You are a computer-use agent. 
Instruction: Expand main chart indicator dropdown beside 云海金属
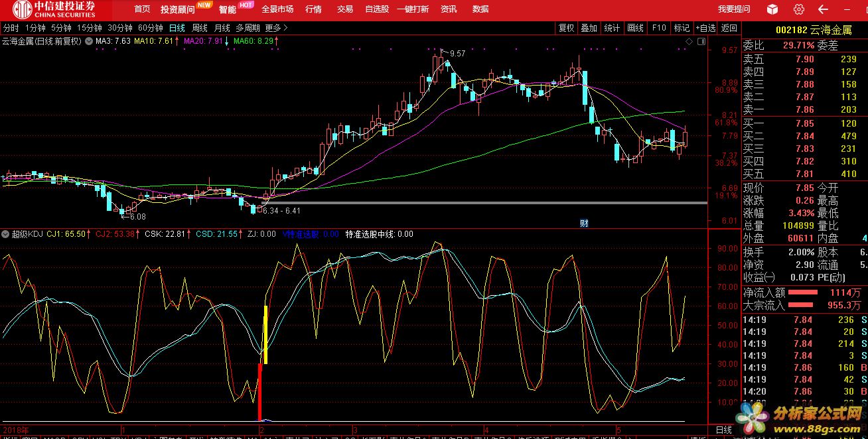(89, 41)
